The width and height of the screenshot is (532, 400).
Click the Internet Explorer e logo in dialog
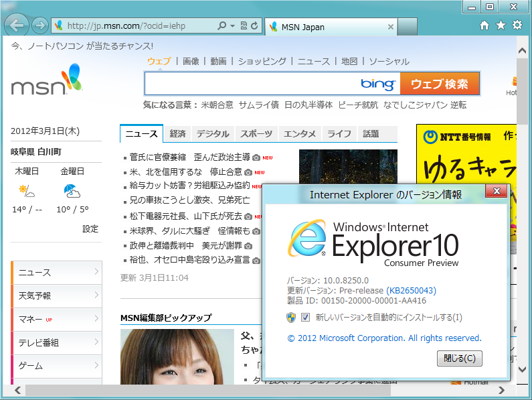point(307,238)
